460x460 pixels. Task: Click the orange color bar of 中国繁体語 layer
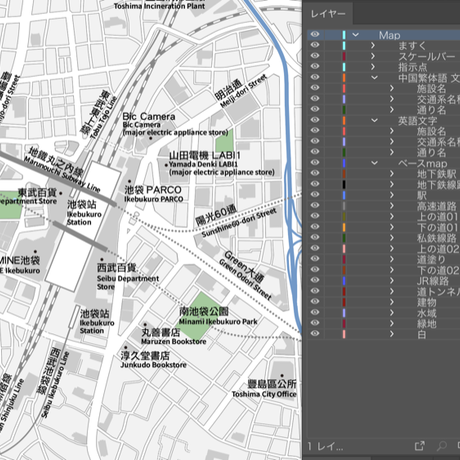coord(344,77)
